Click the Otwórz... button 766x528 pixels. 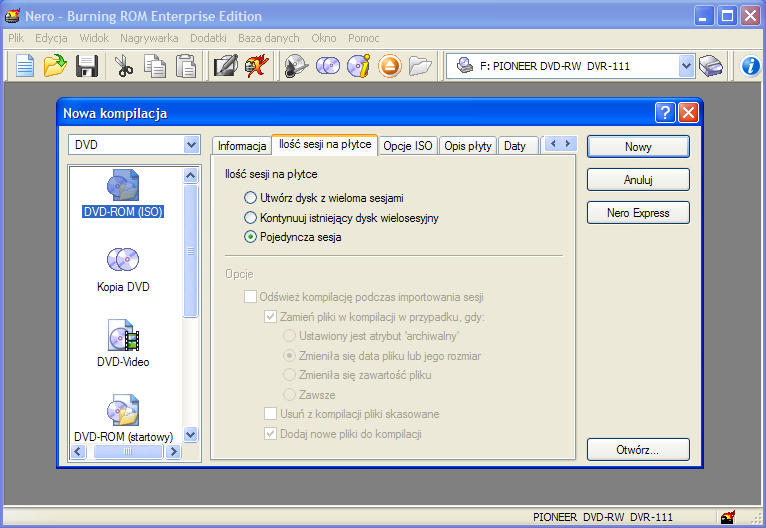[638, 450]
